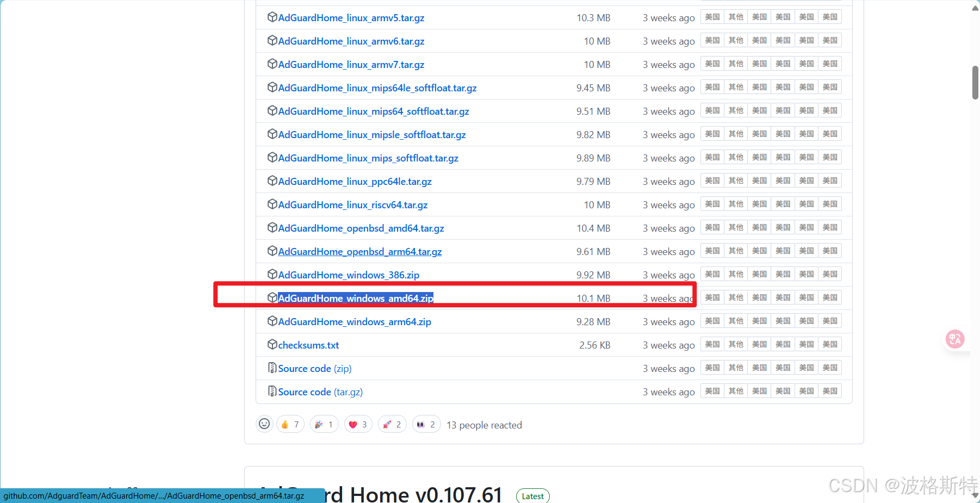The image size is (980, 503).
Task: Click 其他 button in the openbsd_amd64 row
Action: 736,227
